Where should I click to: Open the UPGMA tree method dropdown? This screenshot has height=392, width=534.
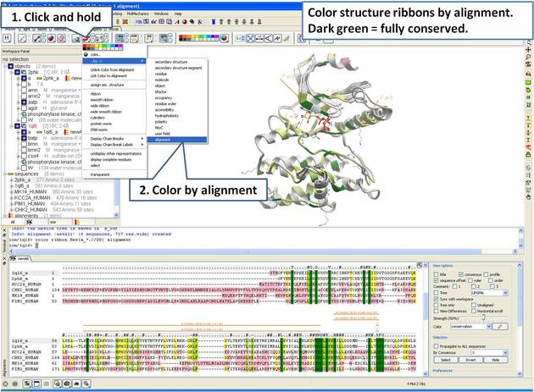489,293
